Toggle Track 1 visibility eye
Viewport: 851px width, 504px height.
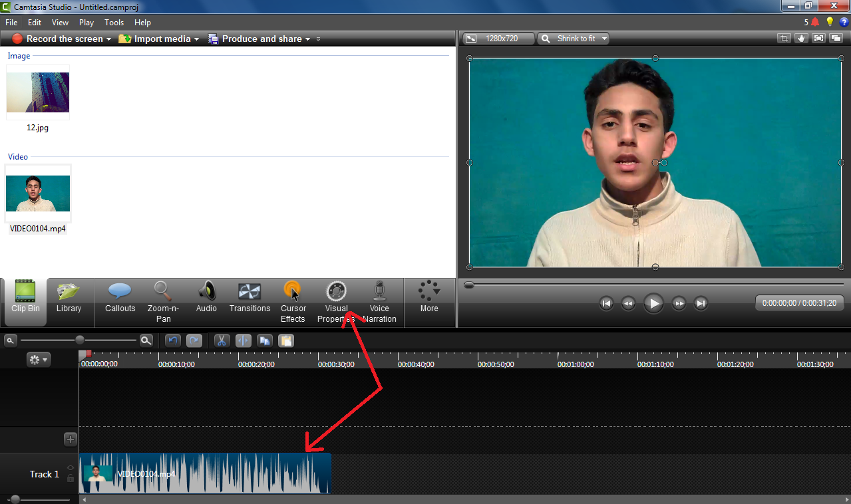pyautogui.click(x=71, y=468)
